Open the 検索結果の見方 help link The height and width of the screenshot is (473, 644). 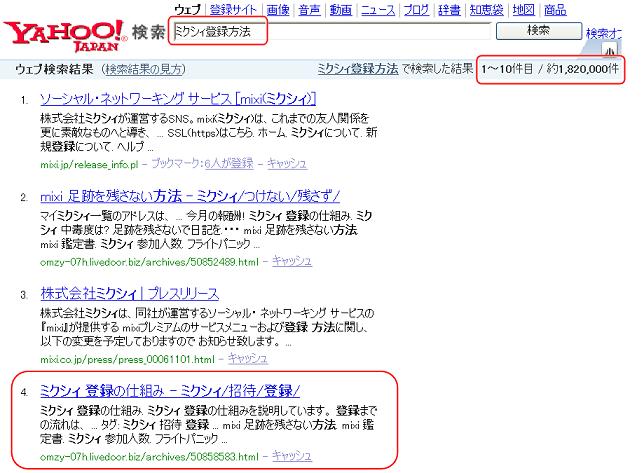coord(143,69)
